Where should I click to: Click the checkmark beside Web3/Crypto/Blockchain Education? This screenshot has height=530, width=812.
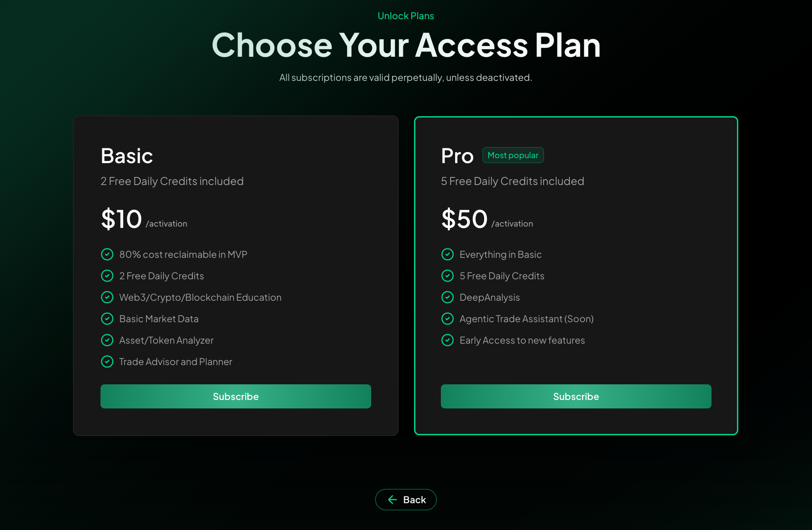pos(107,297)
